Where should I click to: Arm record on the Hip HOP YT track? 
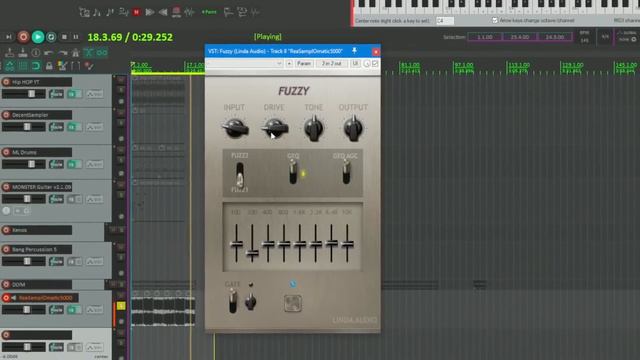6,82
